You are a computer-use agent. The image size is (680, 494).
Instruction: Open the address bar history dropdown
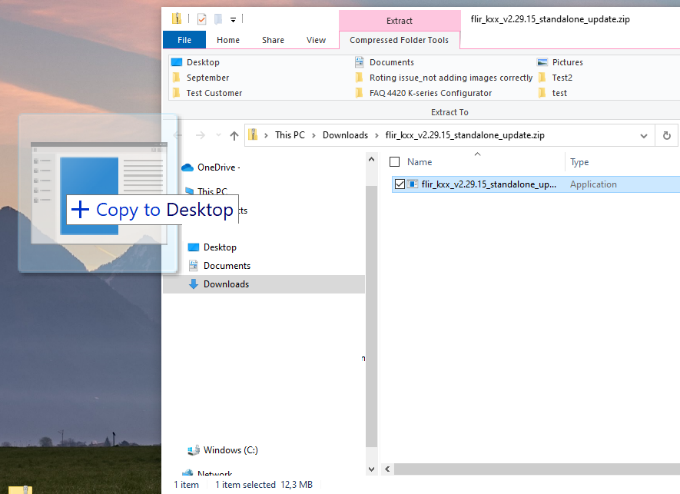(x=644, y=135)
